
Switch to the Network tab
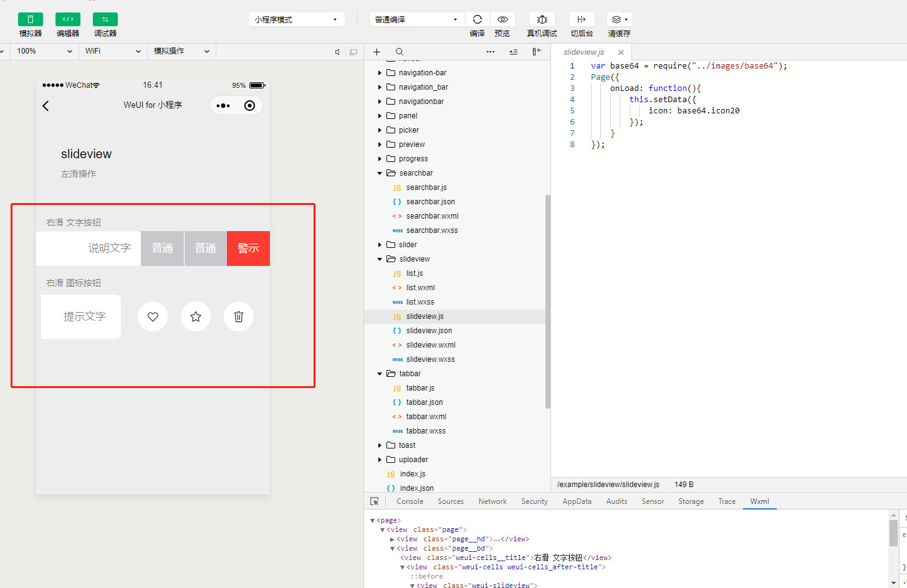(492, 501)
